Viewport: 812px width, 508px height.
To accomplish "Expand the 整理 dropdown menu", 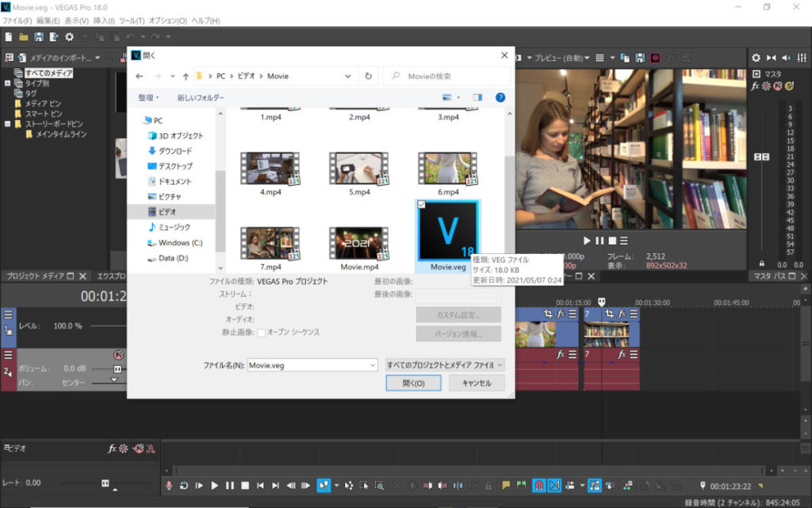I will (148, 98).
